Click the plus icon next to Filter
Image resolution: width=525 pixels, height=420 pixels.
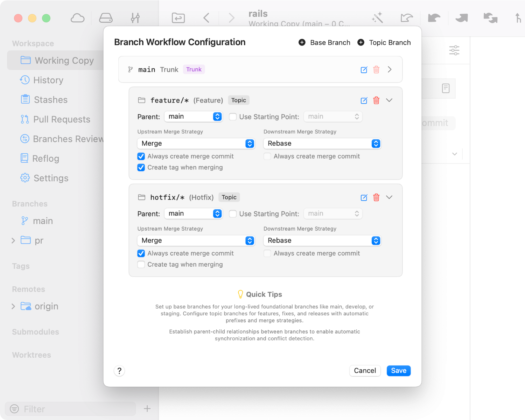coord(147,408)
